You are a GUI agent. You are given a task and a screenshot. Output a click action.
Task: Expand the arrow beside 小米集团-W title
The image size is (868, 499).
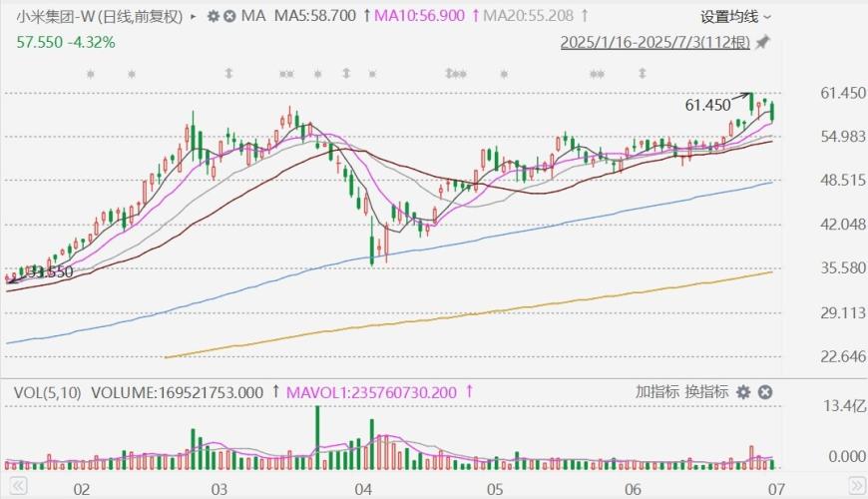pos(193,17)
